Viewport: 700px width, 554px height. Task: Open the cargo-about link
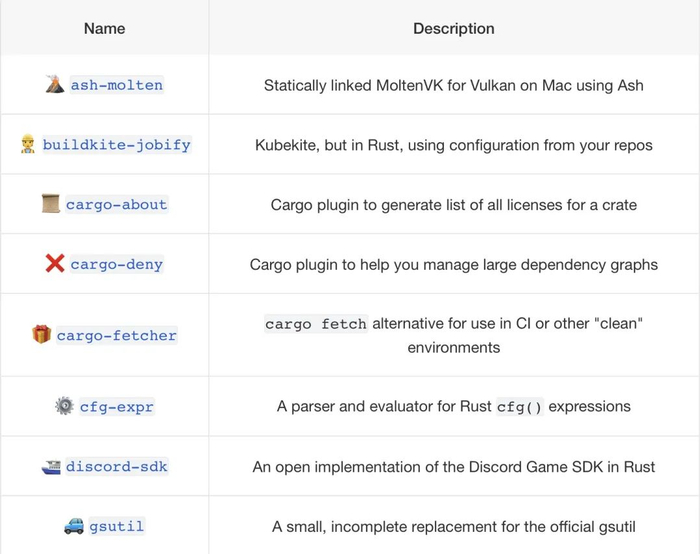(117, 204)
